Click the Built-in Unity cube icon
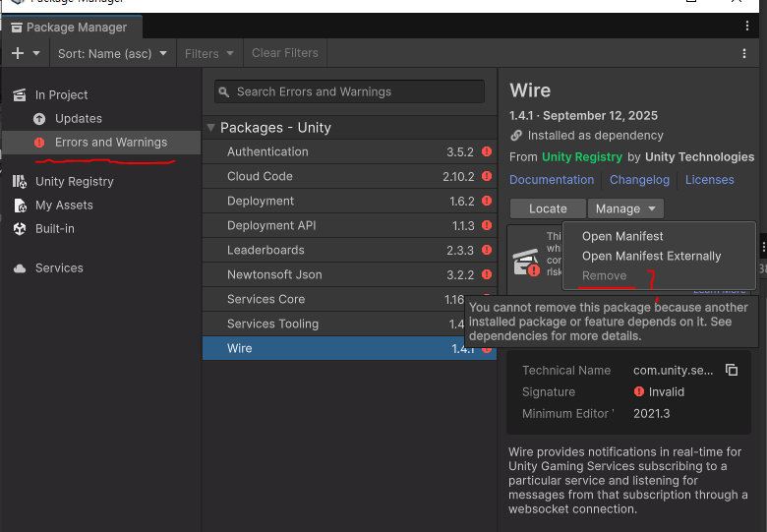 click(20, 229)
